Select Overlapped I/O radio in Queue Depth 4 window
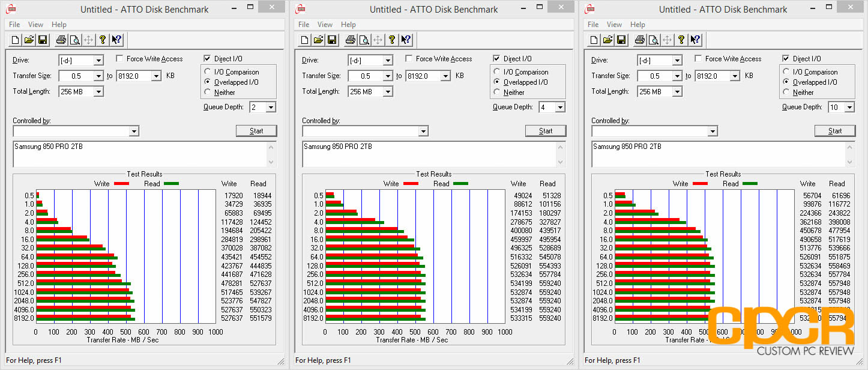The image size is (868, 370). click(x=498, y=82)
